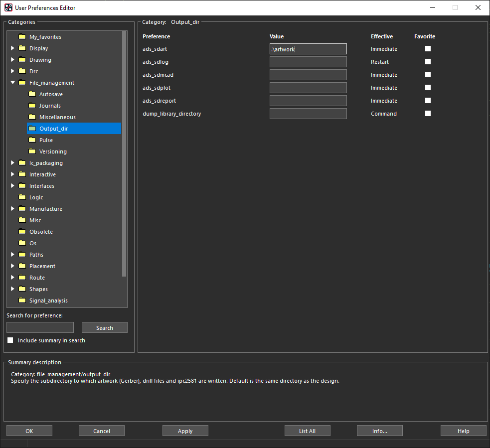Mark ads_sdmcad as favorite
The width and height of the screenshot is (490, 448).
pyautogui.click(x=428, y=74)
